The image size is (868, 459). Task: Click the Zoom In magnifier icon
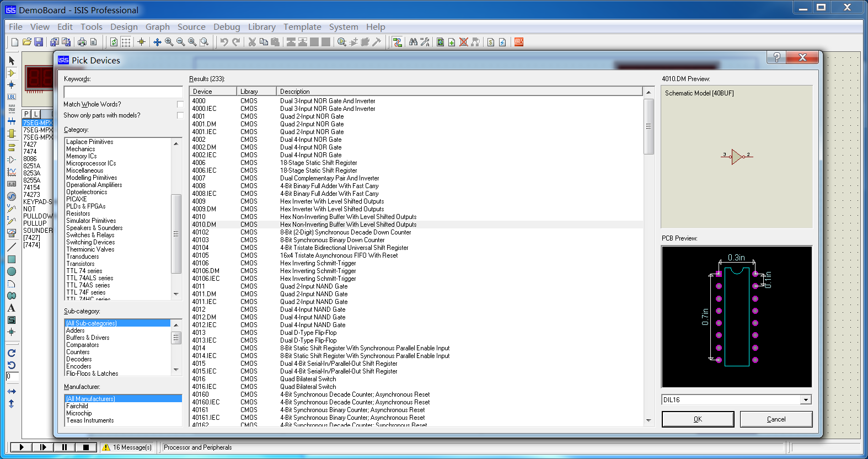(x=169, y=42)
